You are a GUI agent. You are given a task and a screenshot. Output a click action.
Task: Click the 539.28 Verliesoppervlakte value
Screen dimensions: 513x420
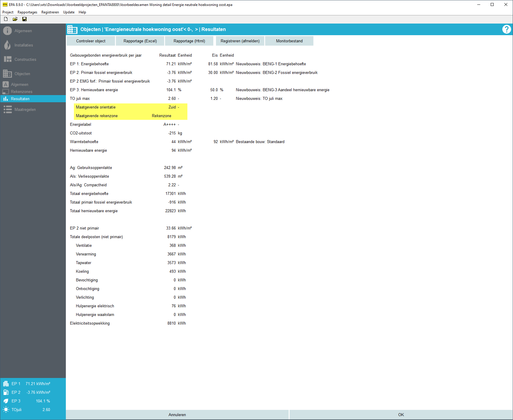[170, 176]
